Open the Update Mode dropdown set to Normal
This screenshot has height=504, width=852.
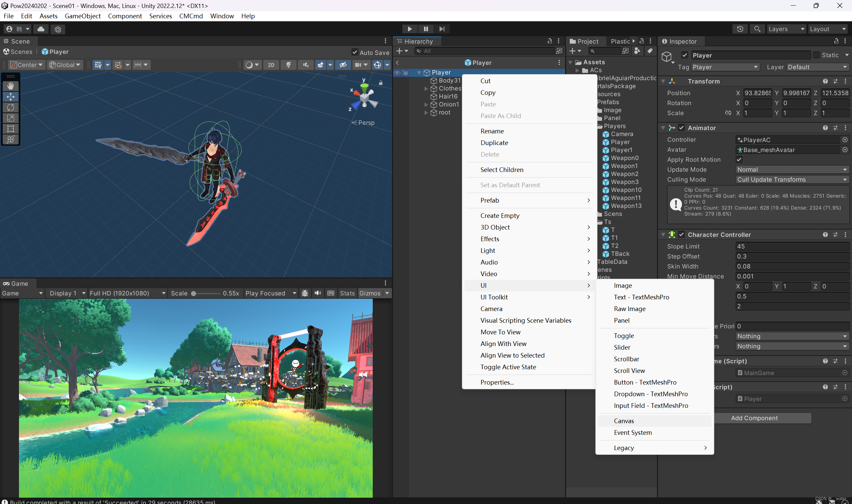[x=791, y=169]
